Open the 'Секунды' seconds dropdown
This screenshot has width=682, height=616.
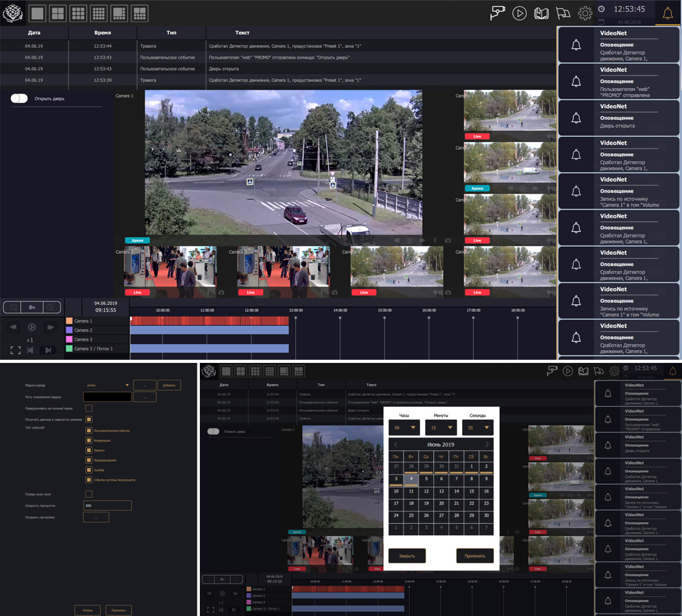pos(478,428)
